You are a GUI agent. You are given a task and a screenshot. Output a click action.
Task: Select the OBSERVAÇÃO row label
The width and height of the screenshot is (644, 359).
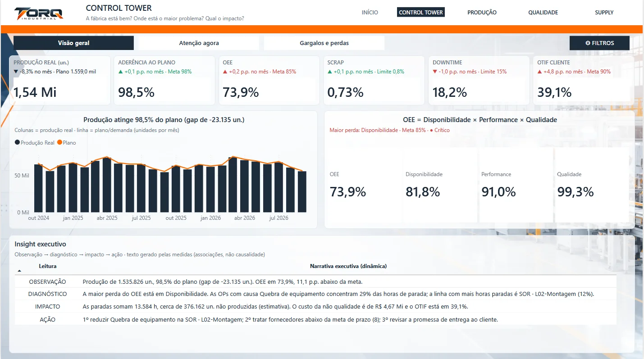click(x=47, y=282)
